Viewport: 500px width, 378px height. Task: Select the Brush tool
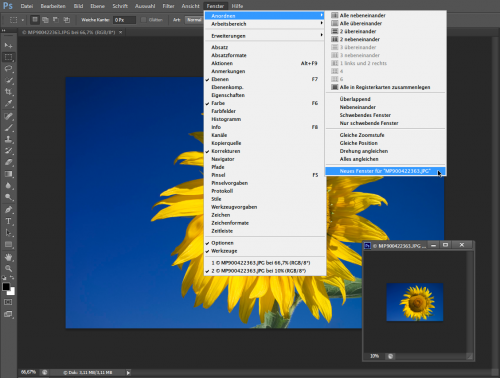(8, 128)
